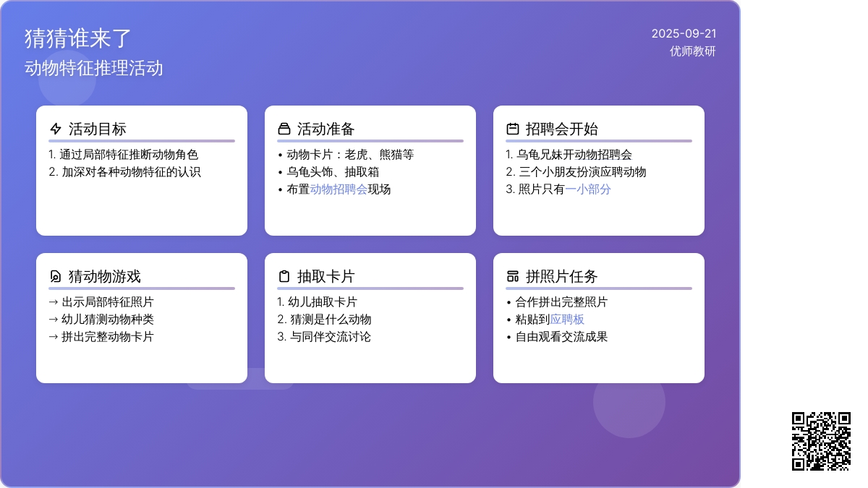Click the clipboard icon beside 抽取卡片
Screen dimensions: 868x488
(284, 277)
